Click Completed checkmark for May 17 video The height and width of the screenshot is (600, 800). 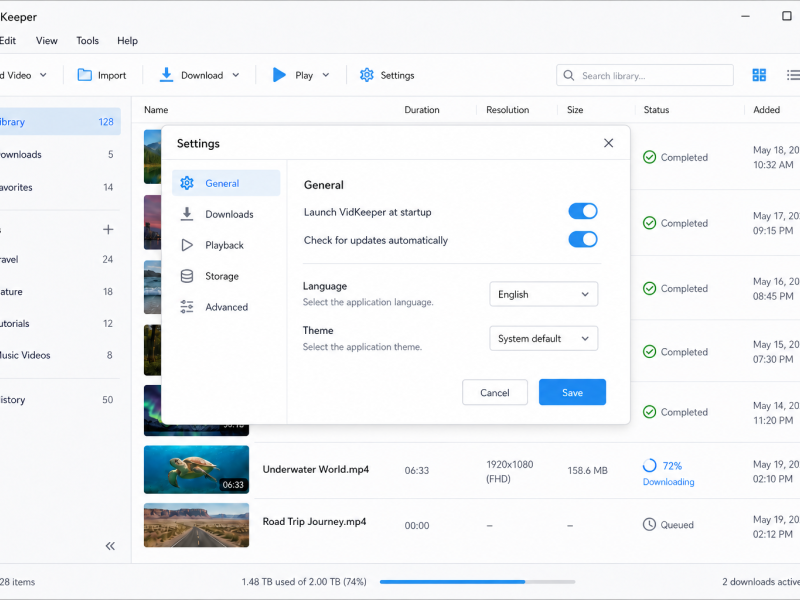click(649, 223)
